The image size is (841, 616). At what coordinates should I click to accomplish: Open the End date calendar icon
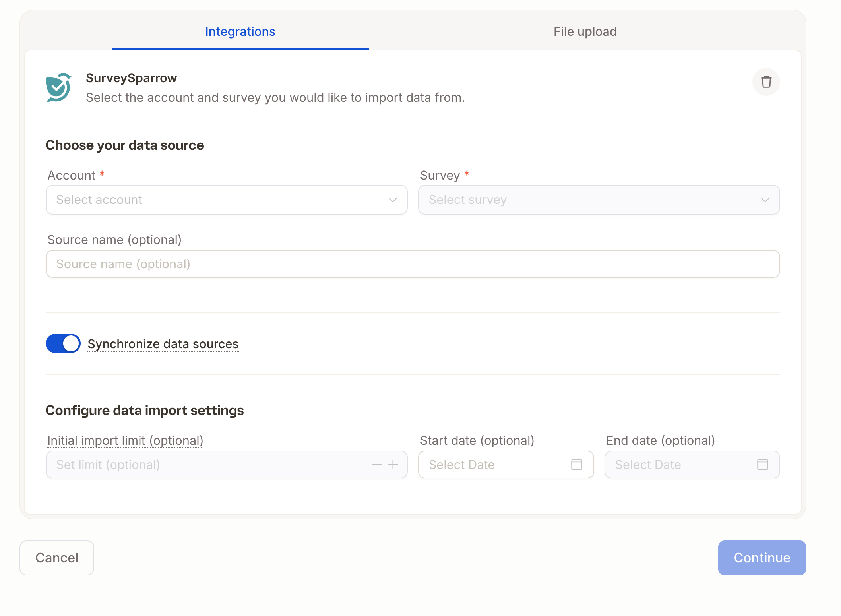762,464
